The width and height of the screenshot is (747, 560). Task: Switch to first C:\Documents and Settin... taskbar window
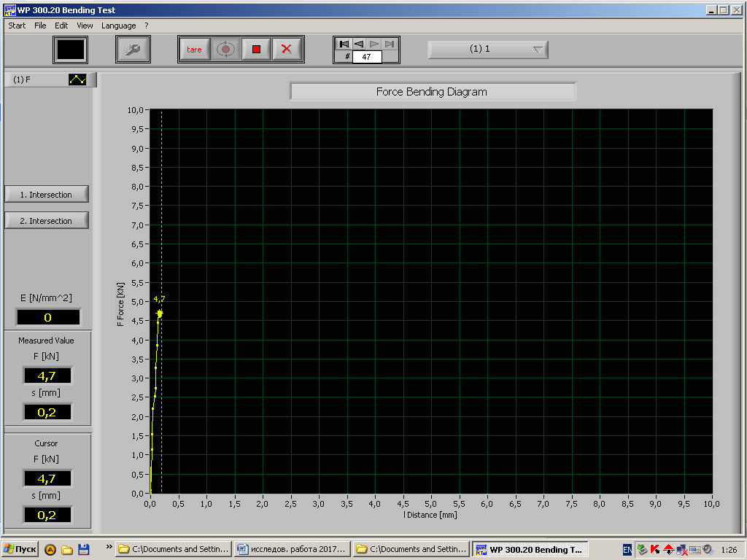(x=174, y=549)
